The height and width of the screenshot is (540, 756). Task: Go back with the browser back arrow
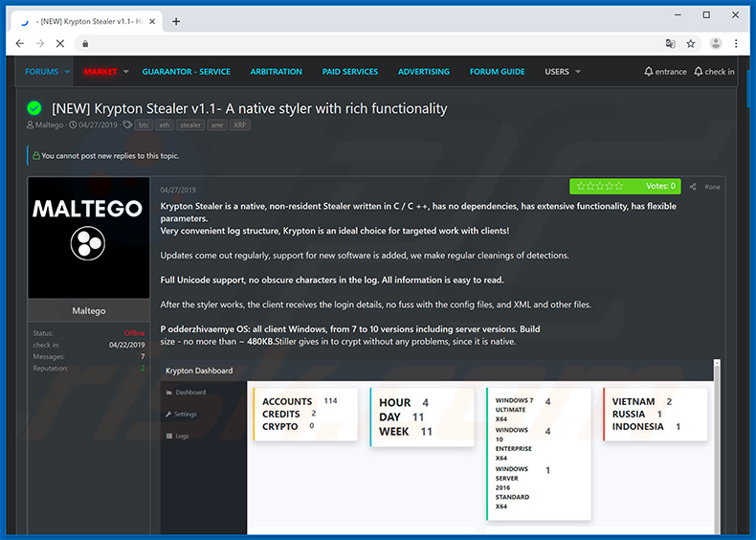pyautogui.click(x=20, y=43)
